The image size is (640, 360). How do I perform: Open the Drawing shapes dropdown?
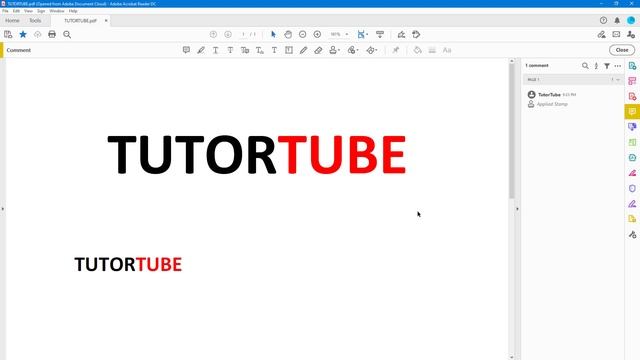click(372, 50)
